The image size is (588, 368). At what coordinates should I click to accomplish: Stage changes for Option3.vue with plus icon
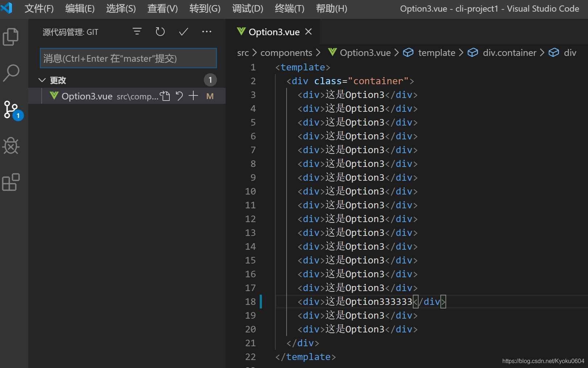[x=193, y=96]
